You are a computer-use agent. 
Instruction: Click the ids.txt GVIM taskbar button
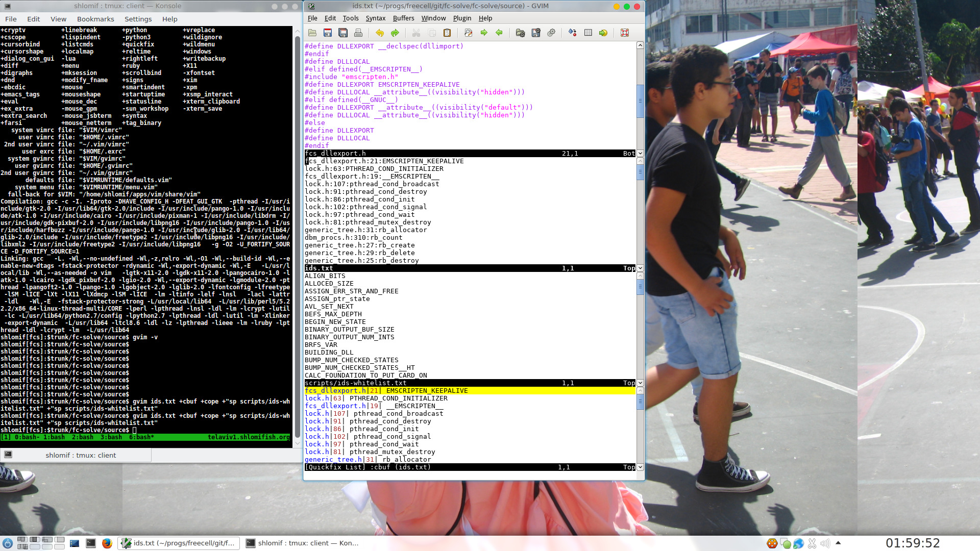pos(178,543)
